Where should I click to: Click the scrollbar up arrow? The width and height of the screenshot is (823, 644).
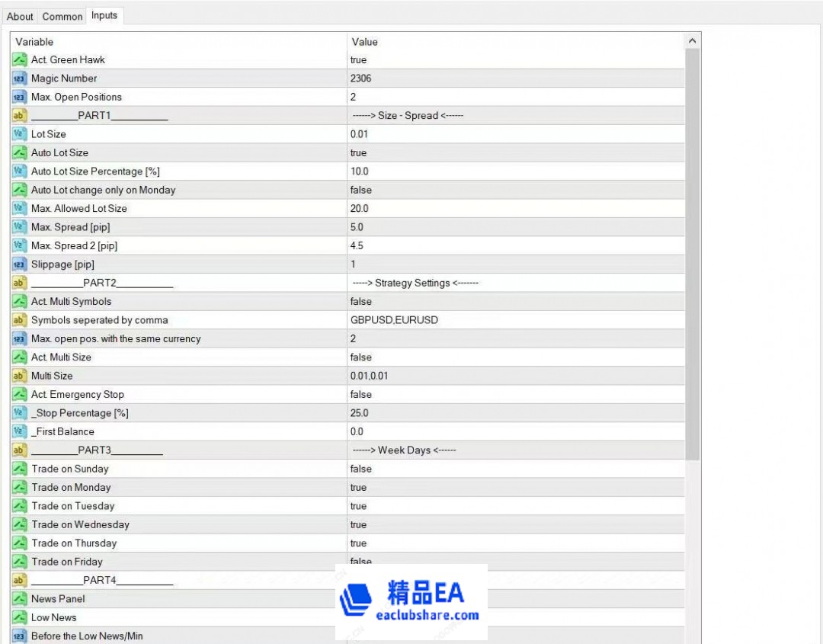(692, 41)
